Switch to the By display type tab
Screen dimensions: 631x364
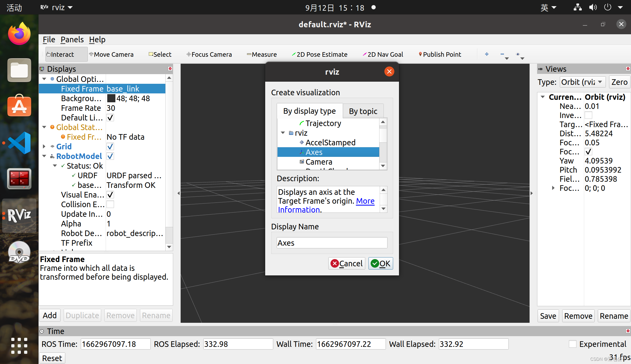(310, 111)
